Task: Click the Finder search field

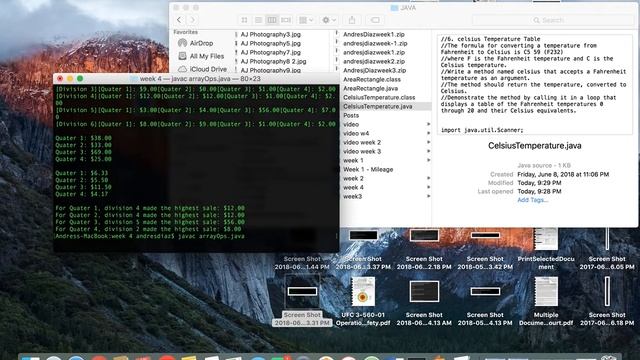Action: (x=553, y=20)
